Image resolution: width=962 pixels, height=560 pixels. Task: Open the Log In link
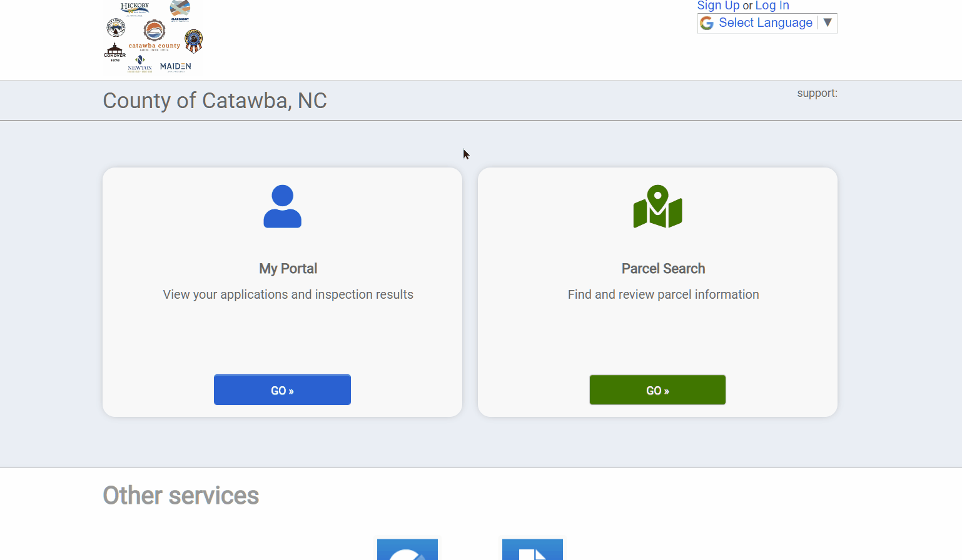tap(772, 6)
